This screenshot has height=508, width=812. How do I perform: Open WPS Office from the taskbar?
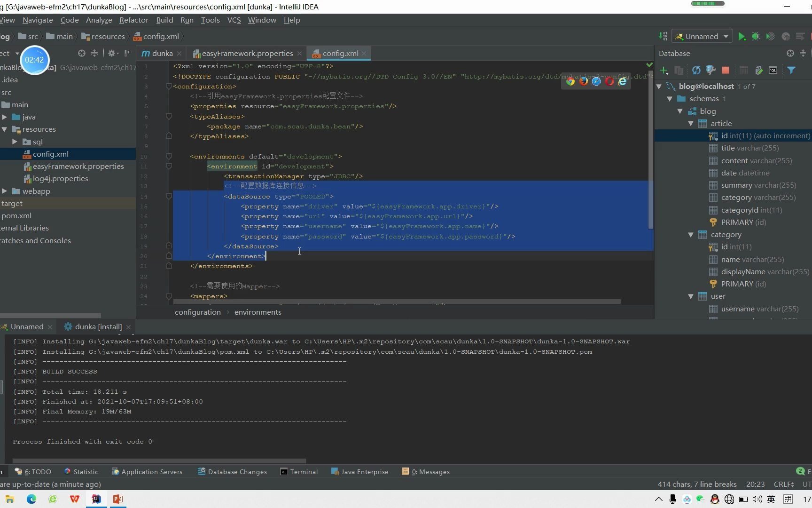74,499
